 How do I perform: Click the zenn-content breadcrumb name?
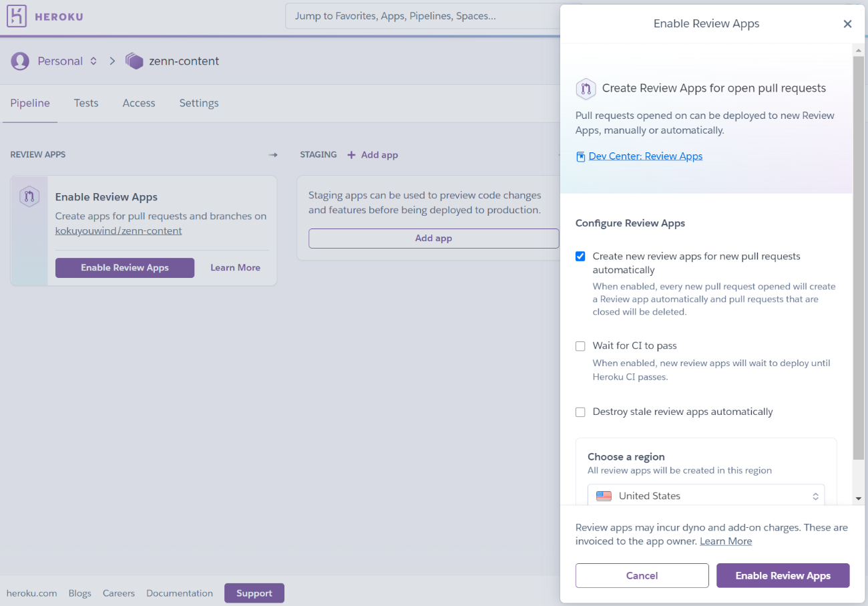pos(184,61)
